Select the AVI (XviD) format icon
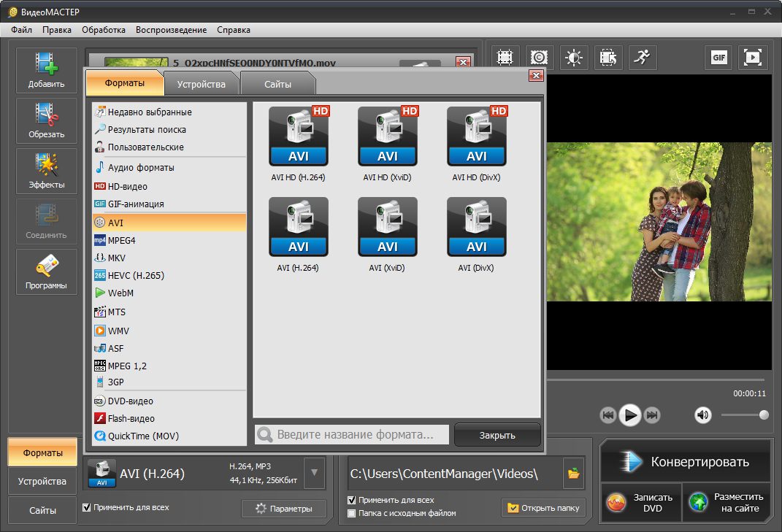This screenshot has height=532, width=782. point(388,227)
